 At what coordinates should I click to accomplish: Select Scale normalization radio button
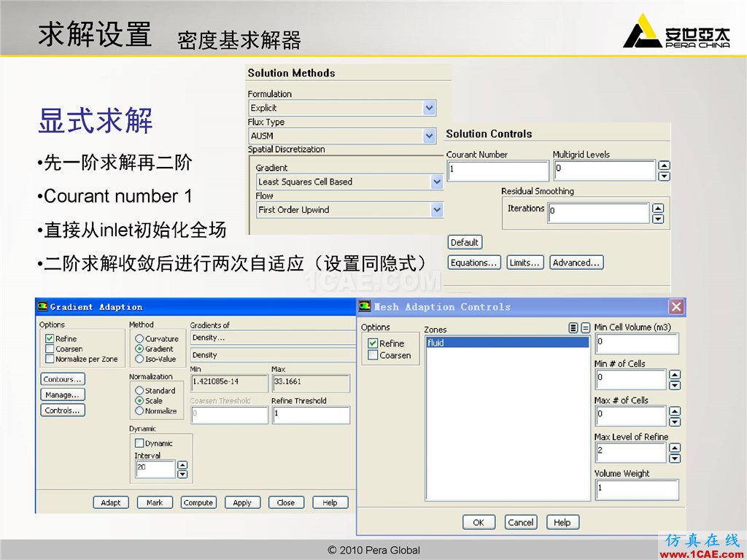coord(139,400)
